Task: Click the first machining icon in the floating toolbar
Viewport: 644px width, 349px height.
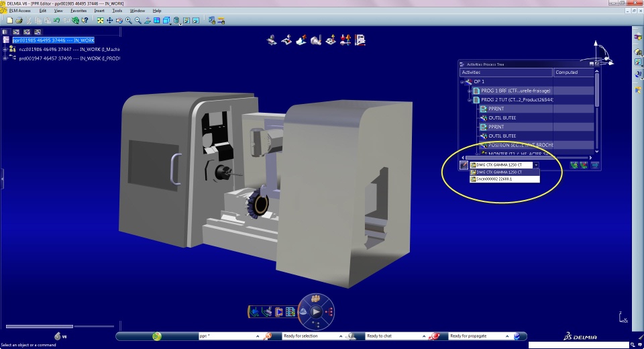Action: click(x=272, y=40)
